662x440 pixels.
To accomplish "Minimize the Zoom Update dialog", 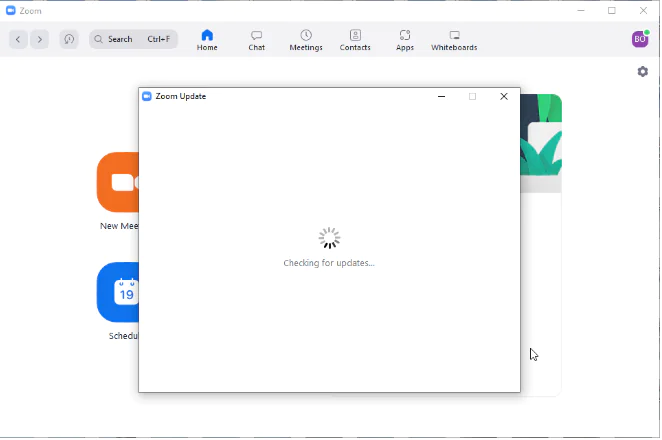I will [x=442, y=97].
